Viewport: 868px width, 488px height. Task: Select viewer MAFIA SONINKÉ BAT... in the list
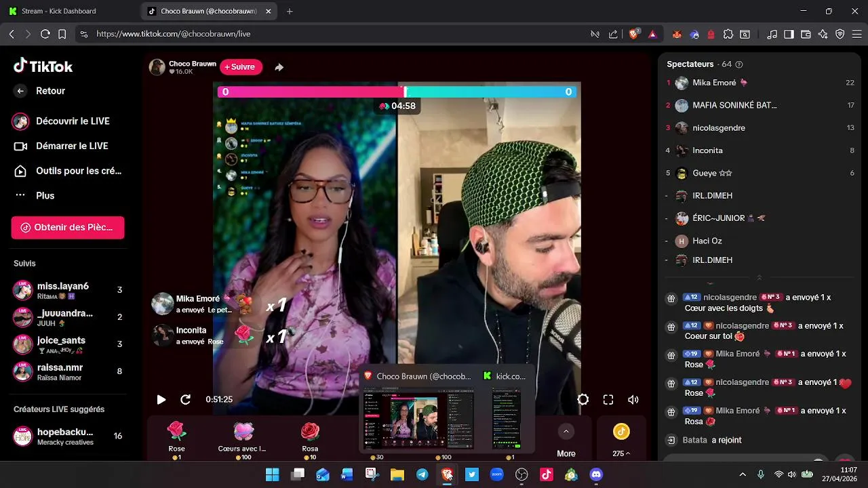(759, 105)
